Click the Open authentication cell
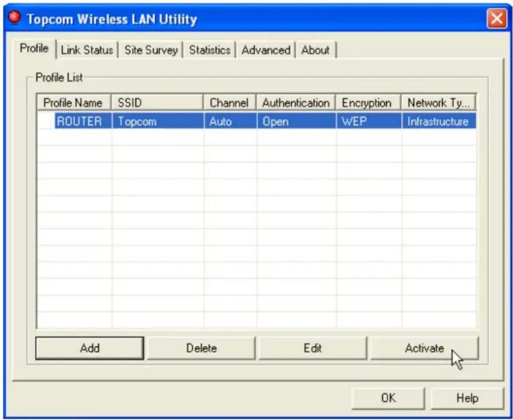 click(x=297, y=121)
